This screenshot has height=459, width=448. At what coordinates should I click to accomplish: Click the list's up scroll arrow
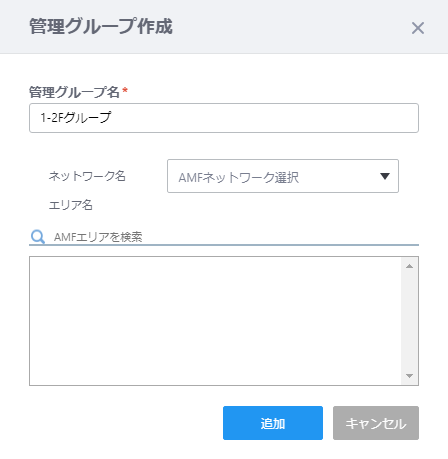click(410, 266)
